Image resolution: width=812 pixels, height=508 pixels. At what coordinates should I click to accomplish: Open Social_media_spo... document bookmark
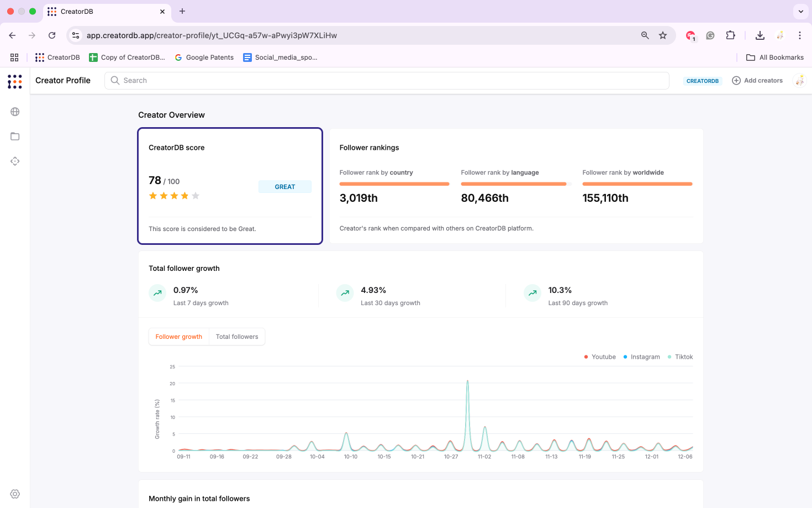tap(280, 57)
